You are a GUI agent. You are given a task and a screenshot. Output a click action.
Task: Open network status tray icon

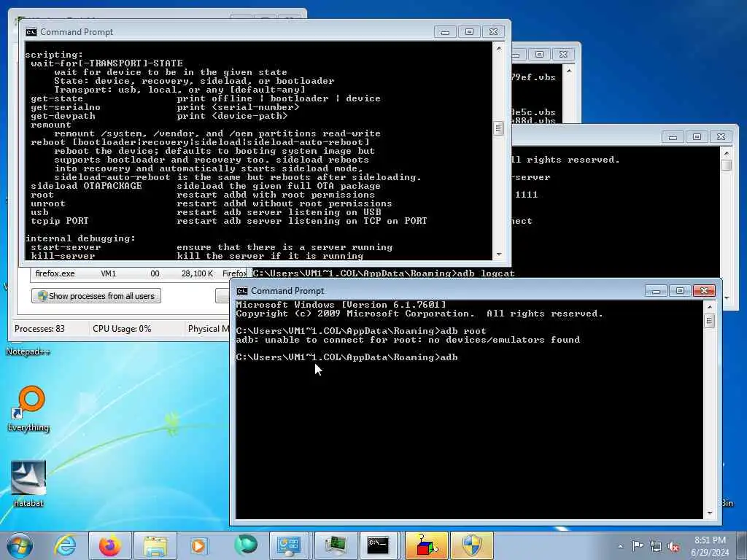click(656, 546)
